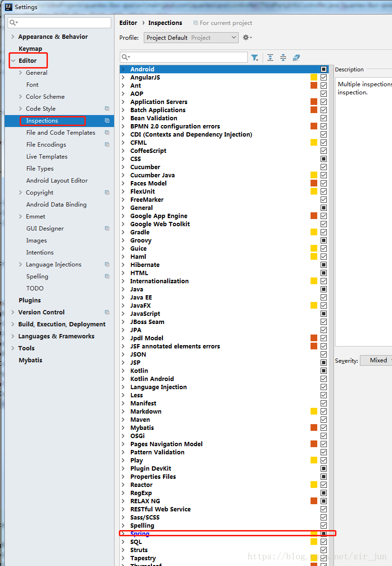Image resolution: width=392 pixels, height=566 pixels.
Task: Expand the Tools settings section
Action: pos(13,348)
